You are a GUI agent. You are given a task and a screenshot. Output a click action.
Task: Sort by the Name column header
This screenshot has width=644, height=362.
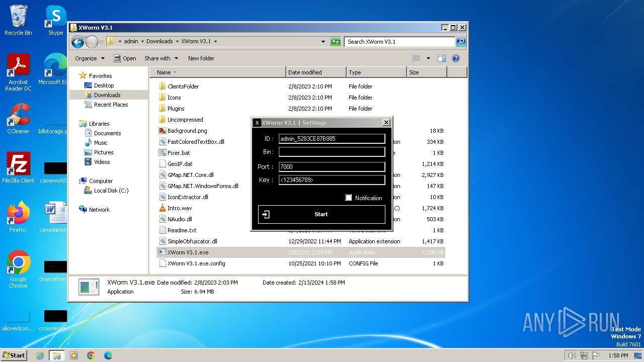pyautogui.click(x=218, y=72)
